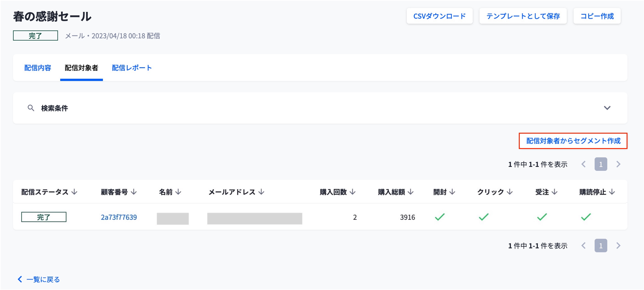Sort by 受注 arrow icon
Image resolution: width=644 pixels, height=290 pixels.
(555, 192)
